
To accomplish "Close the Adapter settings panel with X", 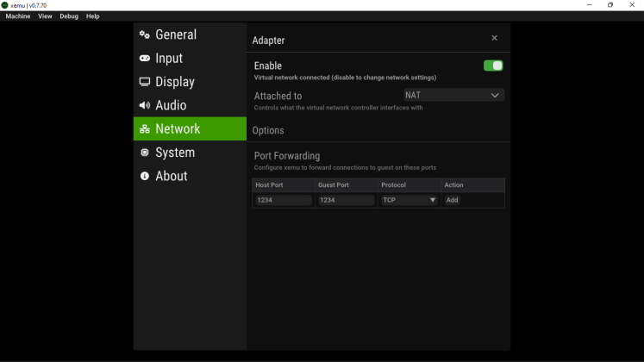I will 494,38.
